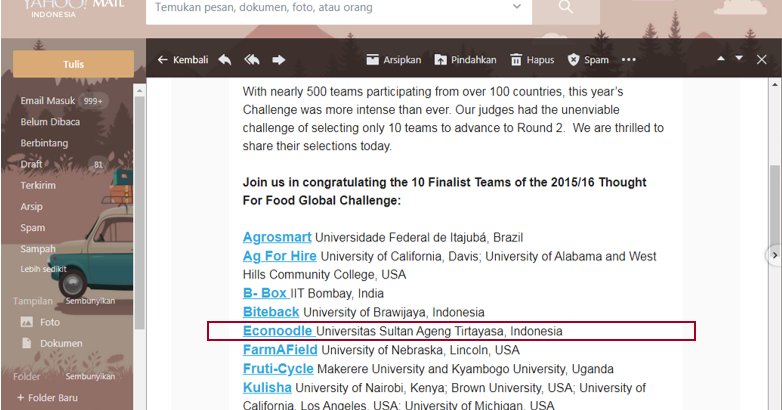Click 999+ unread count badge
Image resolution: width=782 pixels, height=410 pixels.
point(93,101)
